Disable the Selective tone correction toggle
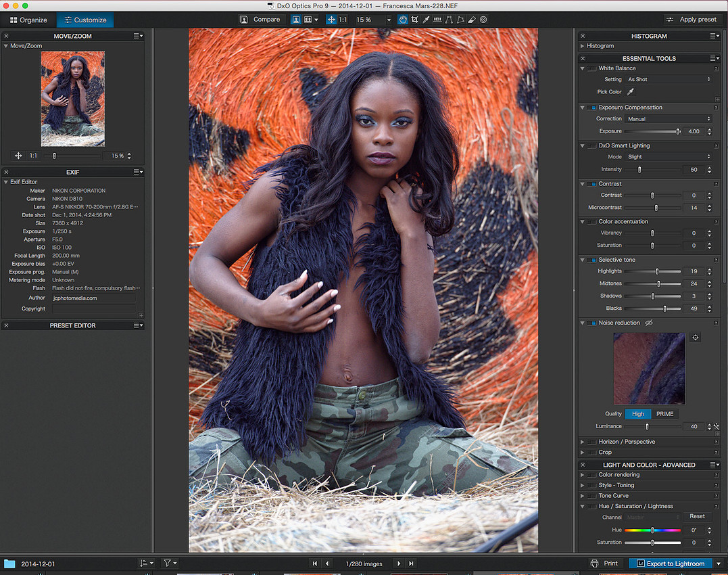 (593, 260)
